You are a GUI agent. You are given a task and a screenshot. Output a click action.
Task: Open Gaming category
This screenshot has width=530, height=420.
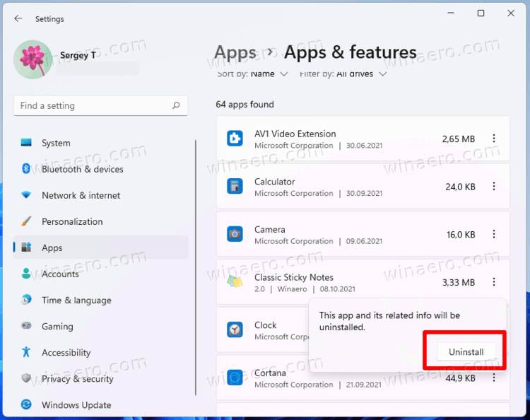click(101, 327)
